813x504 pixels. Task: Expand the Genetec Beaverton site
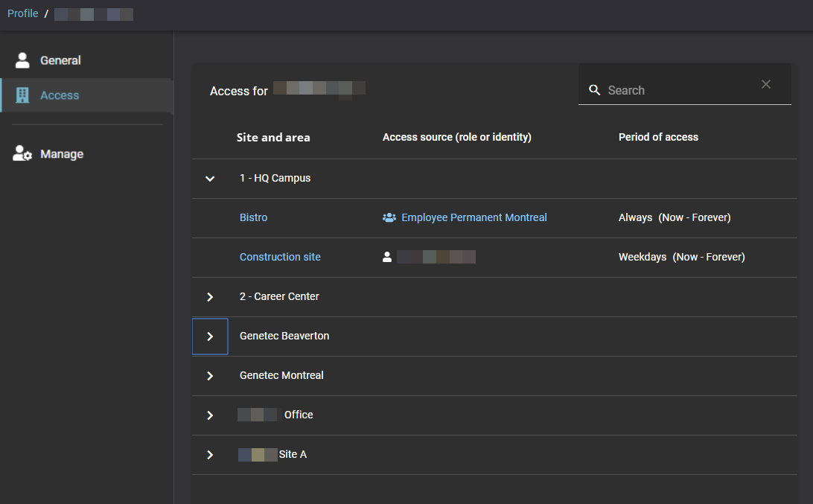210,336
